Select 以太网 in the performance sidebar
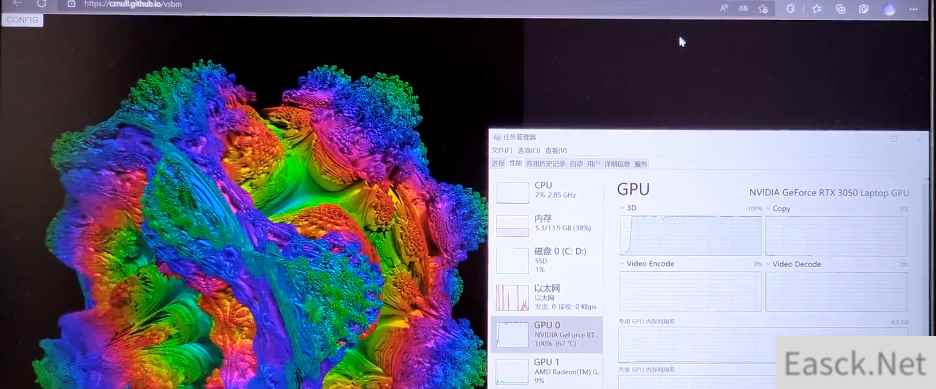Image resolution: width=936 pixels, height=389 pixels. pos(547,297)
